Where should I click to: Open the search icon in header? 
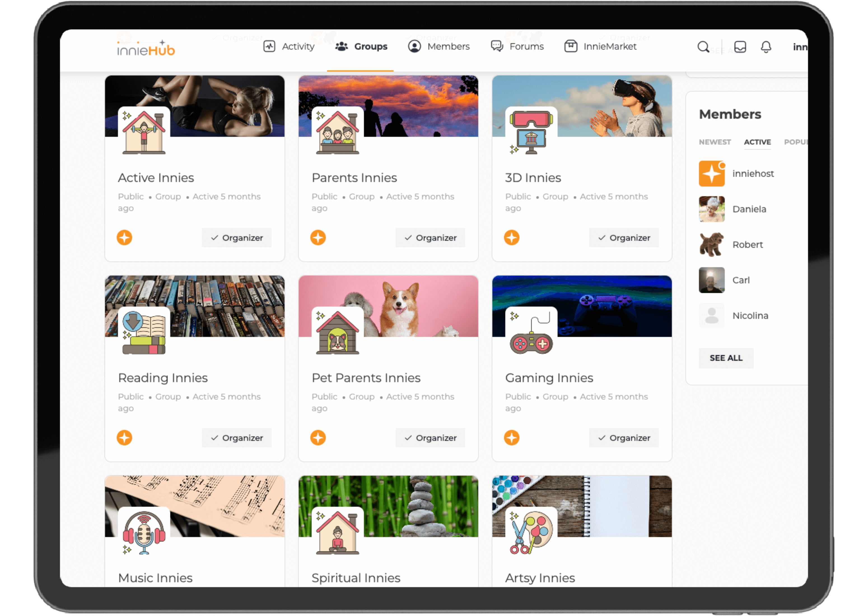[x=703, y=47]
